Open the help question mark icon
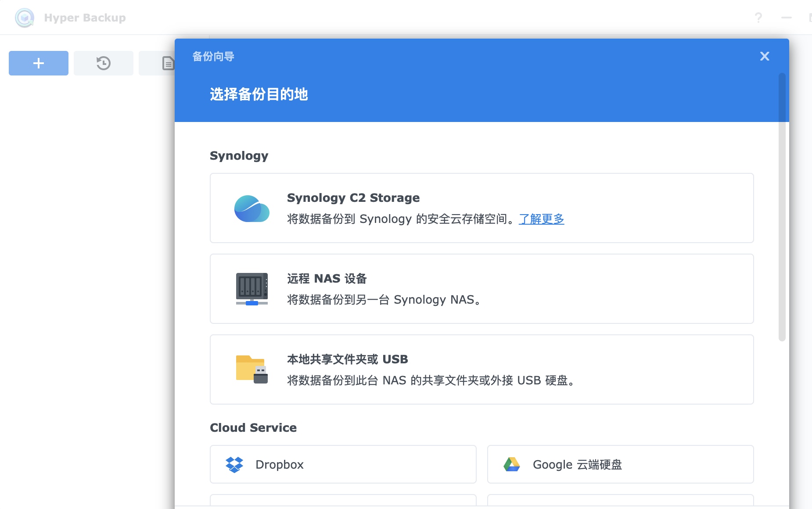 click(758, 18)
